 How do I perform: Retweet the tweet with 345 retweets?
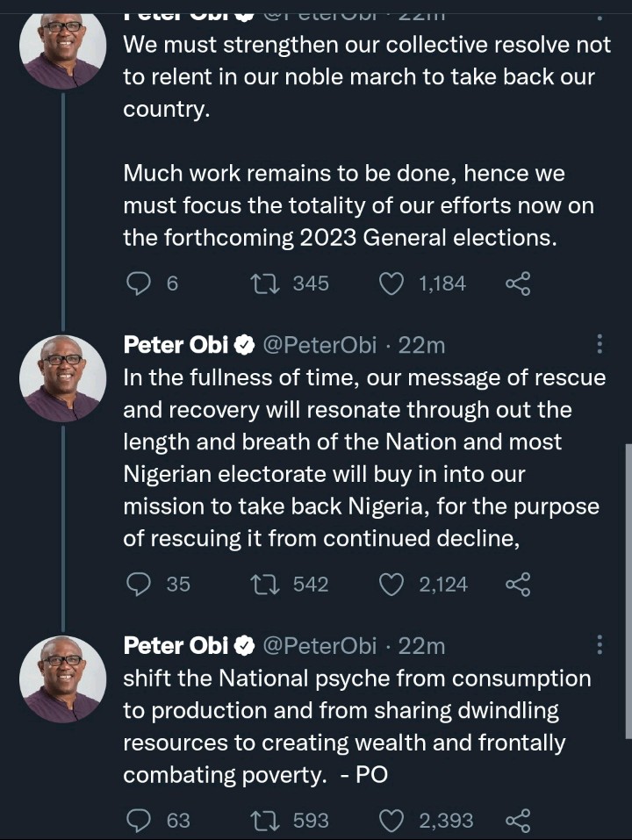(x=262, y=284)
